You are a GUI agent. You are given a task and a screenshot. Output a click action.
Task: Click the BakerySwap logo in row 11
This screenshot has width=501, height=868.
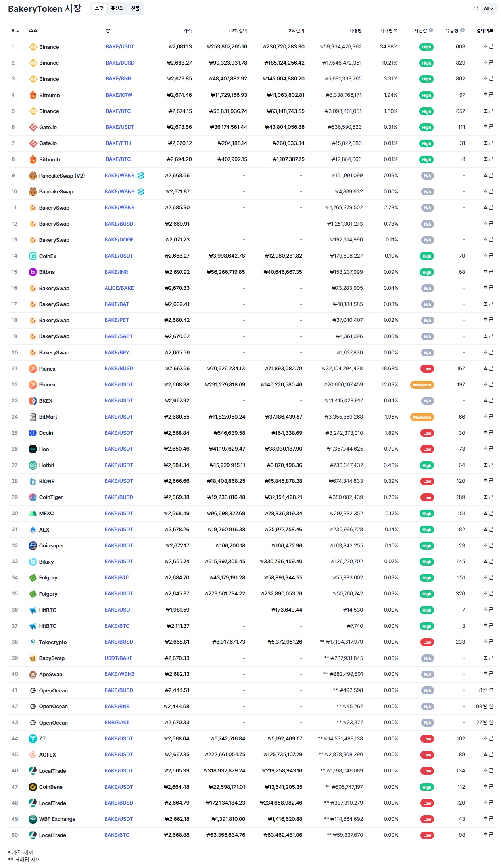click(x=33, y=208)
